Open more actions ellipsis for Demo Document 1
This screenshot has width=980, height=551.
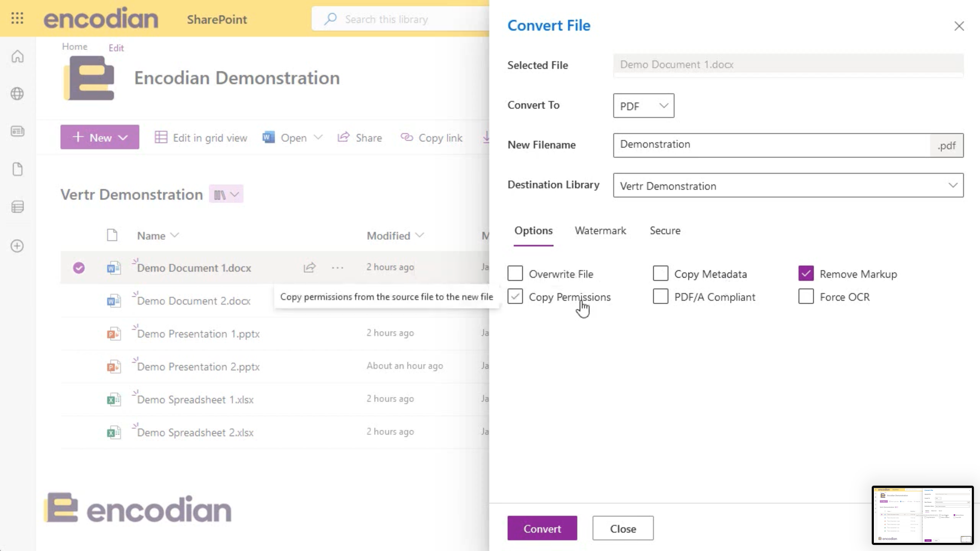pyautogui.click(x=337, y=267)
